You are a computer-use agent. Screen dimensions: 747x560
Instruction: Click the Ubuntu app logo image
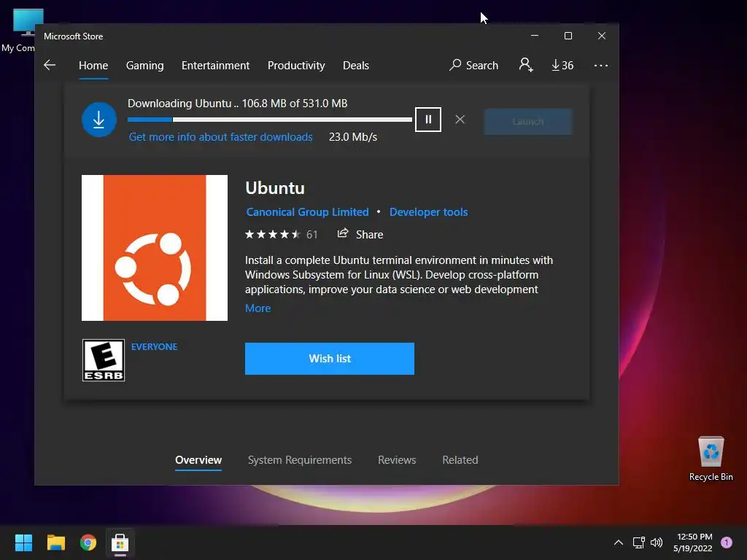pyautogui.click(x=155, y=248)
